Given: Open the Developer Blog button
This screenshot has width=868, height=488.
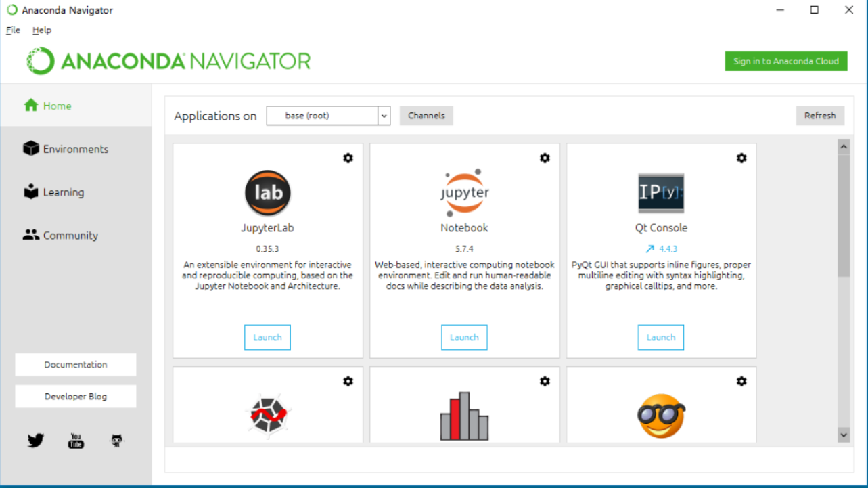Looking at the screenshot, I should pyautogui.click(x=76, y=397).
